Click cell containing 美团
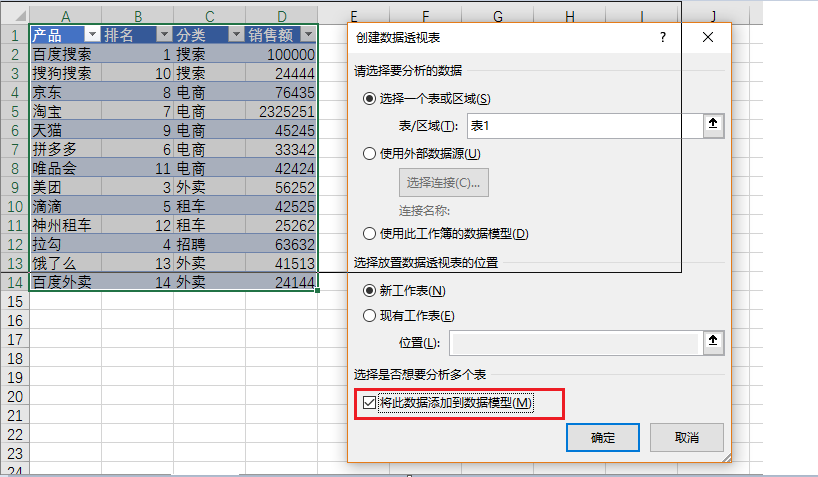 (66, 187)
